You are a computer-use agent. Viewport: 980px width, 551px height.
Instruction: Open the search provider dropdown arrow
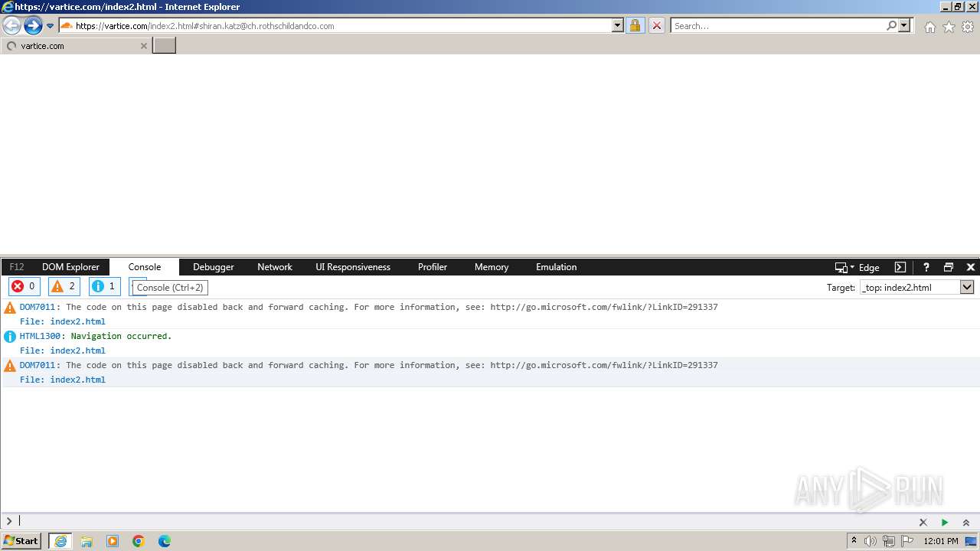pos(904,25)
